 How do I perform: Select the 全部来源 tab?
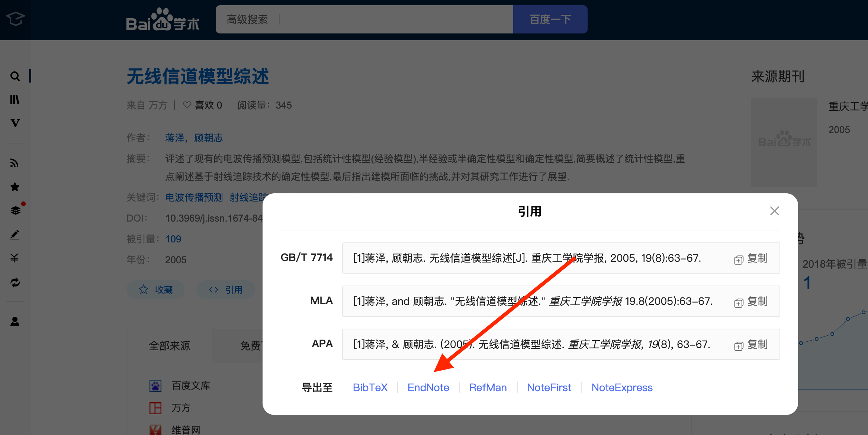[170, 346]
